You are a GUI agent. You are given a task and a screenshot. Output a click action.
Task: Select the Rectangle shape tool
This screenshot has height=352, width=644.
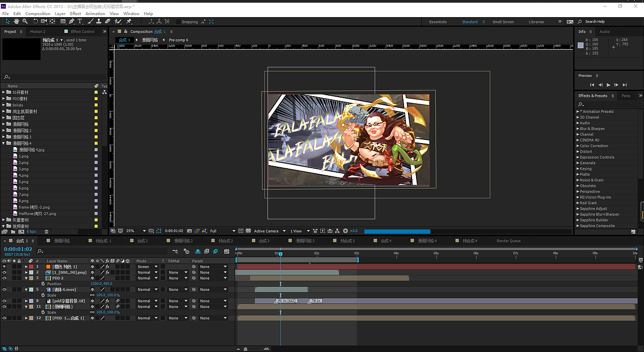pos(63,22)
